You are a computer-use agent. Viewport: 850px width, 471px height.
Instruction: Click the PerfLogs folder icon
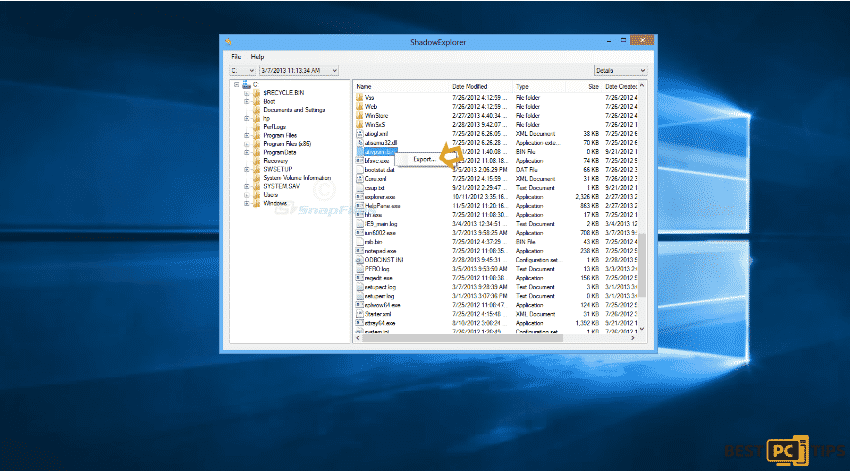[x=257, y=127]
